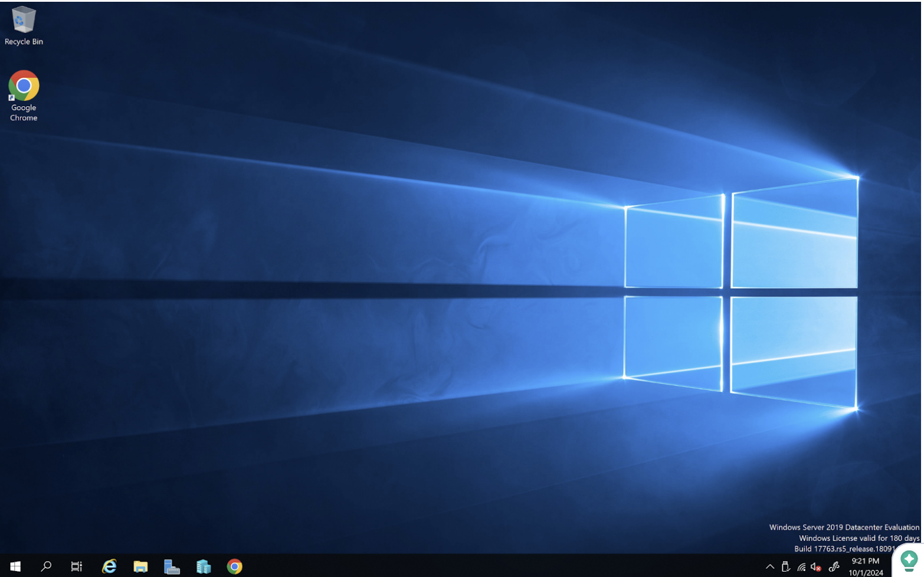Launch Chrome from the taskbar
924x577 pixels.
click(235, 566)
